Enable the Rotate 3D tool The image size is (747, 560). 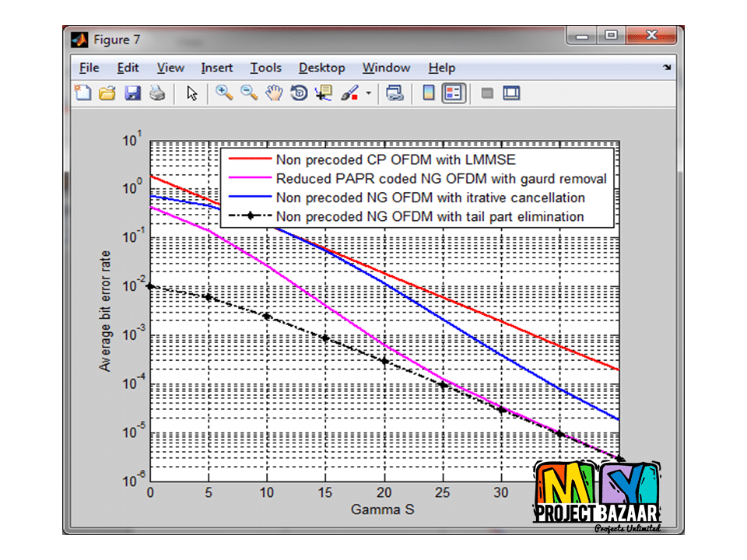298,93
